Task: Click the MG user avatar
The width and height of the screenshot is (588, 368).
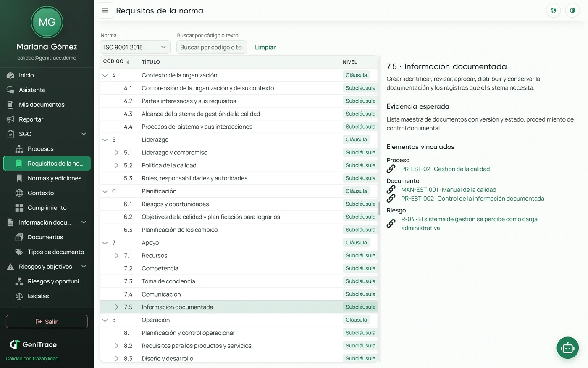Action: point(47,22)
